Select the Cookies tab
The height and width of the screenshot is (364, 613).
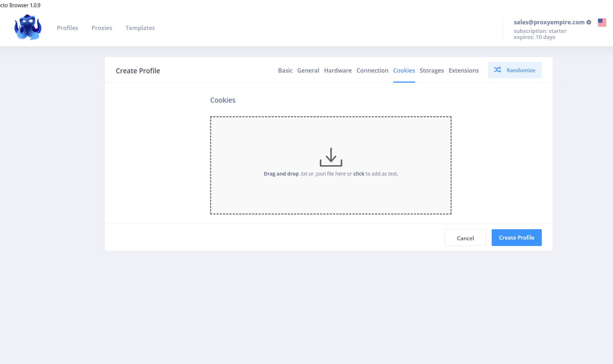coord(404,70)
